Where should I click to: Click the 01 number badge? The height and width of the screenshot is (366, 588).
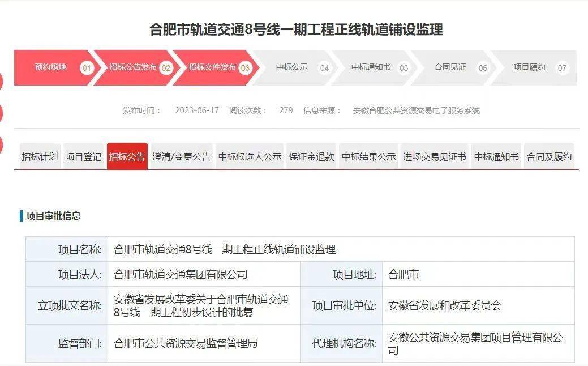[87, 68]
